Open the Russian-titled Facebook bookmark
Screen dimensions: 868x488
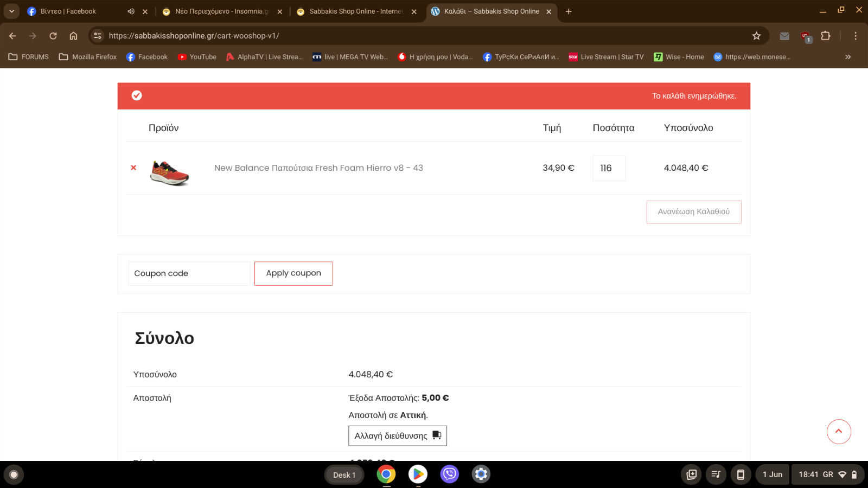coord(521,57)
